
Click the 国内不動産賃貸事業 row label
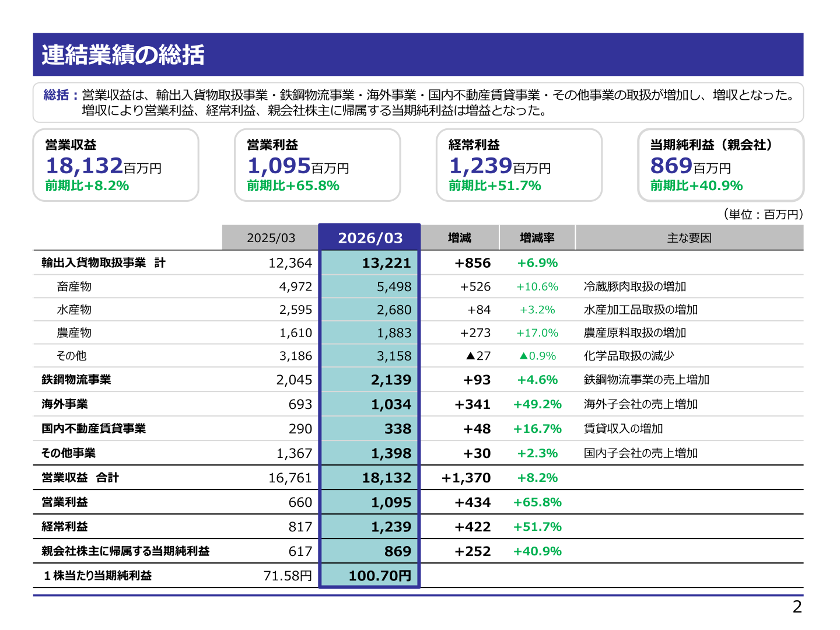tap(93, 429)
